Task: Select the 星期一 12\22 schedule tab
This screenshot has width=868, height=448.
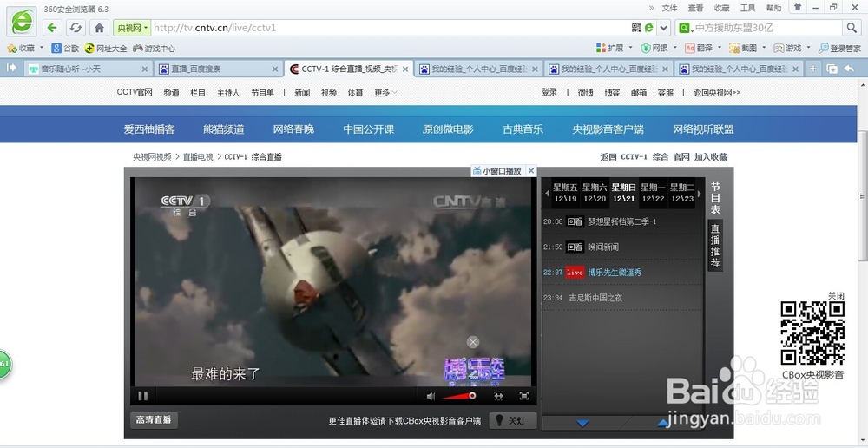Action: click(x=654, y=193)
